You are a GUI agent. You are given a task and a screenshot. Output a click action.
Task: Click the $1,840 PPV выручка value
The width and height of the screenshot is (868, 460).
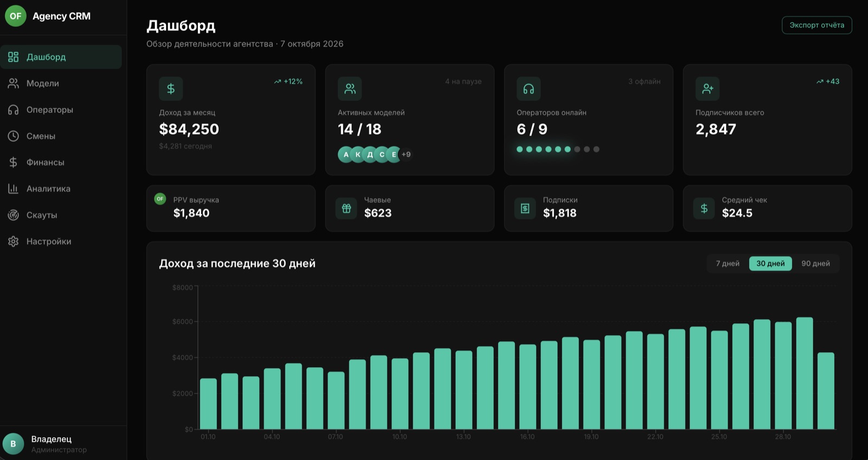click(192, 213)
